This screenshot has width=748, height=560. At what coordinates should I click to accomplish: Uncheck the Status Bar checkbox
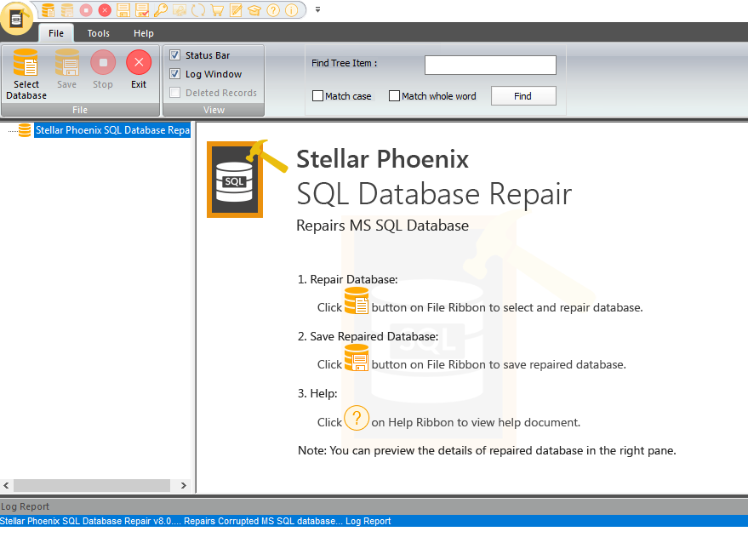click(x=175, y=55)
